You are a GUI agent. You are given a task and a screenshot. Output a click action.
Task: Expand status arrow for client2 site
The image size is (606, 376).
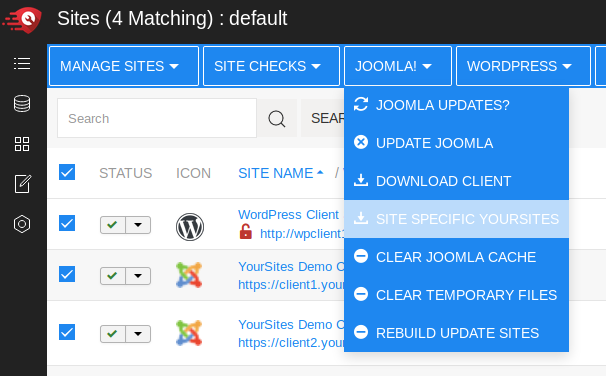pyautogui.click(x=138, y=334)
